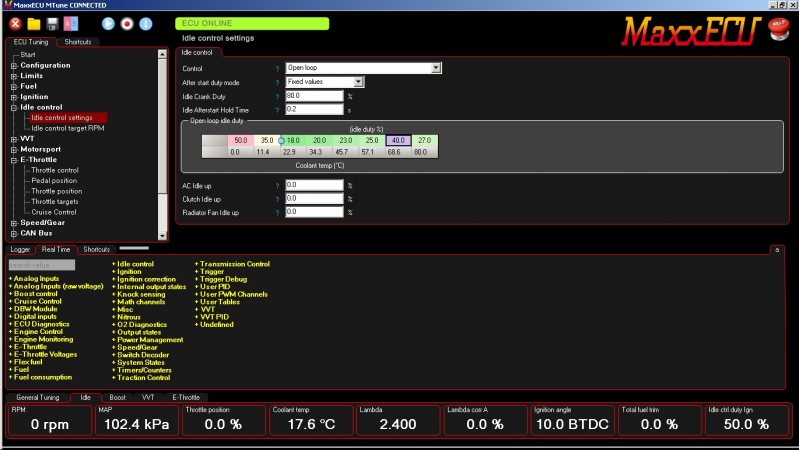
Task: Select the Boost gauge tab
Action: click(117, 397)
